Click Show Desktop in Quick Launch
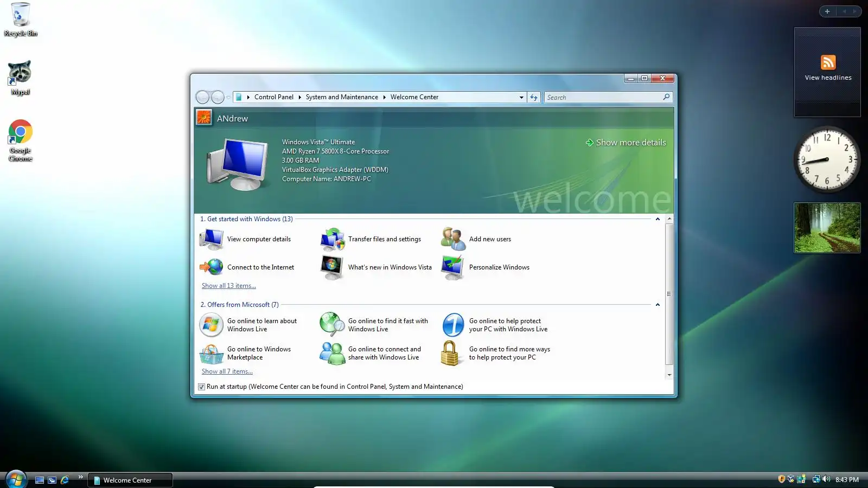 [x=40, y=480]
